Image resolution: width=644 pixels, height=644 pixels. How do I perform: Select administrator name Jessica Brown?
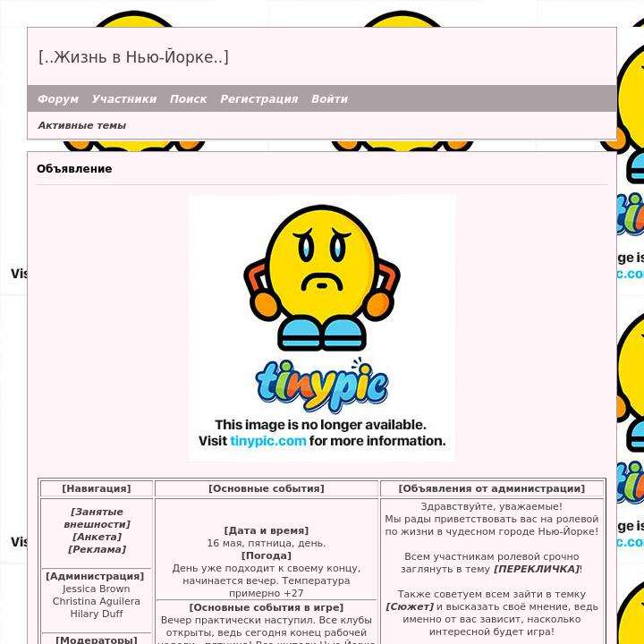tap(96, 589)
